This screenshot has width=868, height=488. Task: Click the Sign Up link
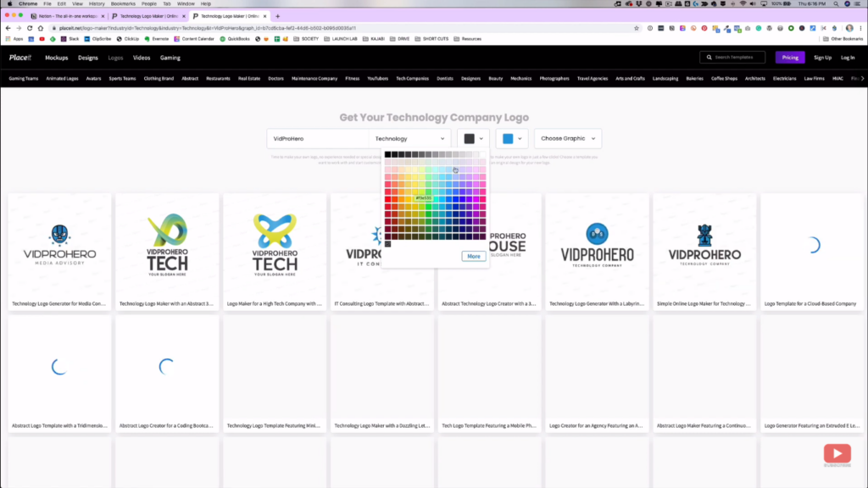click(x=822, y=58)
